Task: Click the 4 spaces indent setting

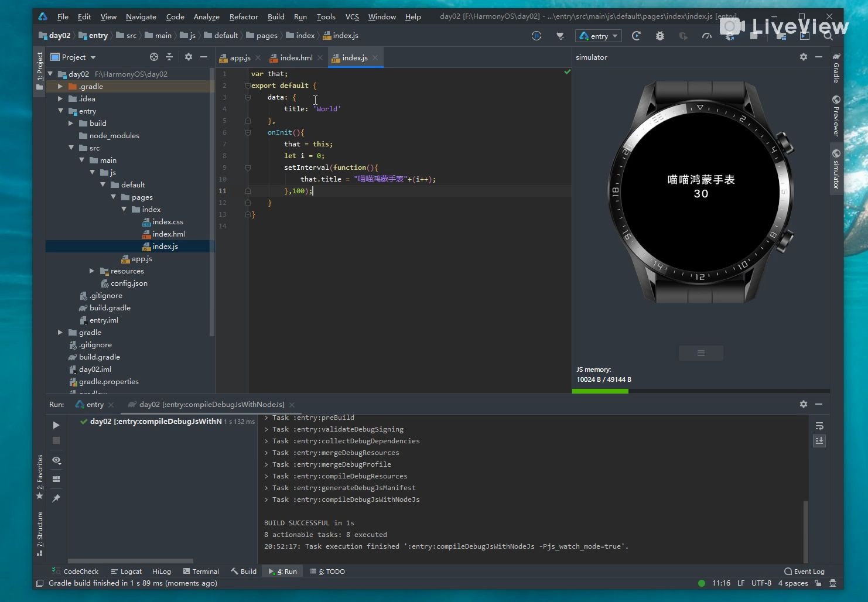Action: tap(793, 583)
